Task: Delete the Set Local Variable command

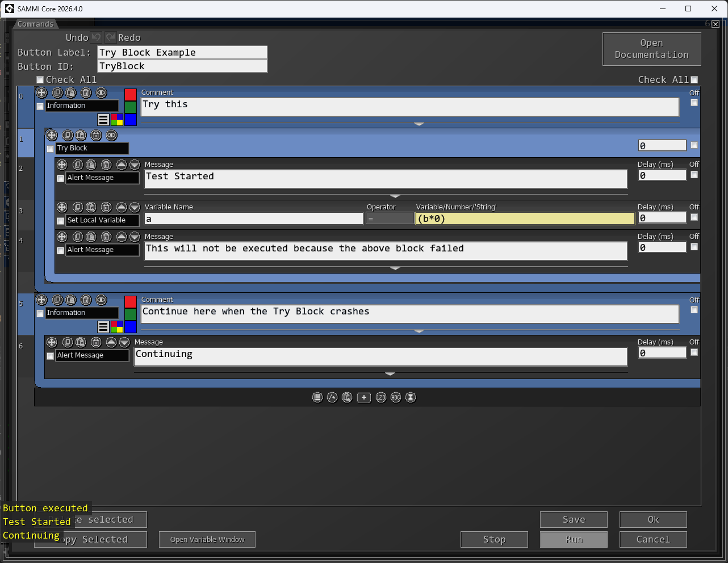Action: pyautogui.click(x=106, y=207)
